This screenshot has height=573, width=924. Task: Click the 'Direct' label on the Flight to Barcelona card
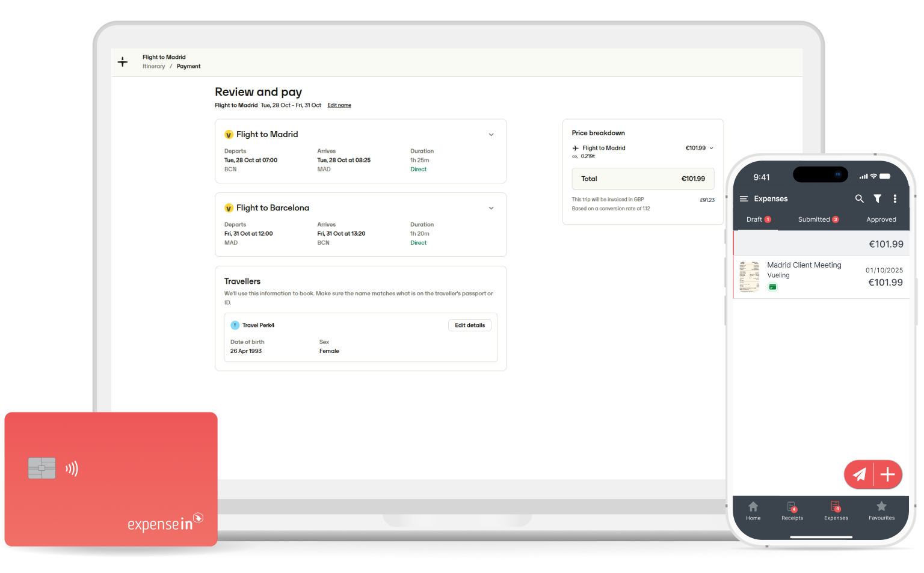(419, 243)
